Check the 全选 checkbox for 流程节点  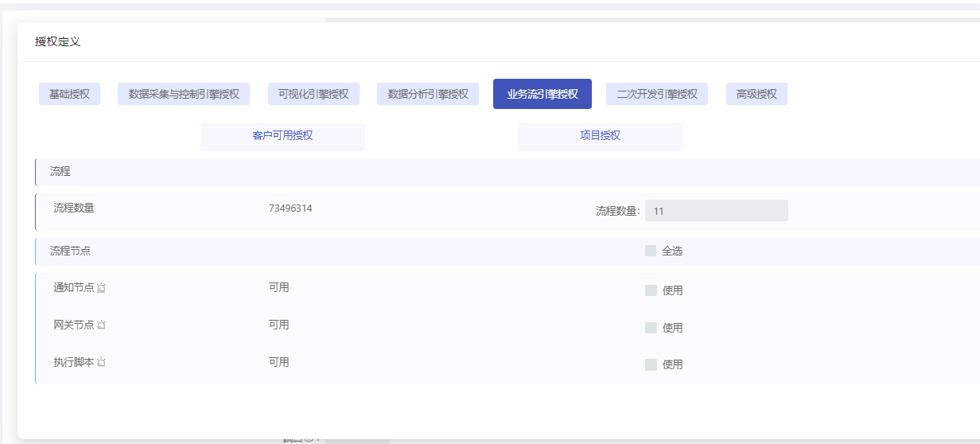click(x=651, y=251)
